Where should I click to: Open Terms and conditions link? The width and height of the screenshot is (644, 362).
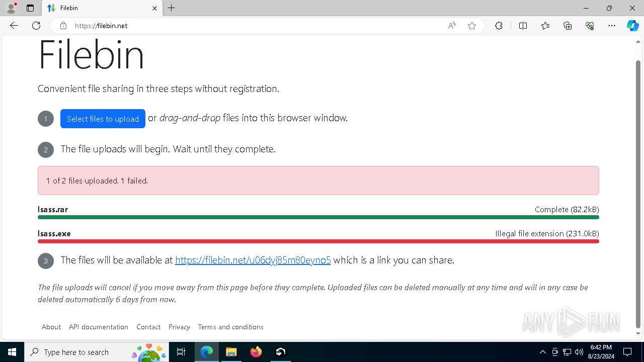click(x=230, y=327)
